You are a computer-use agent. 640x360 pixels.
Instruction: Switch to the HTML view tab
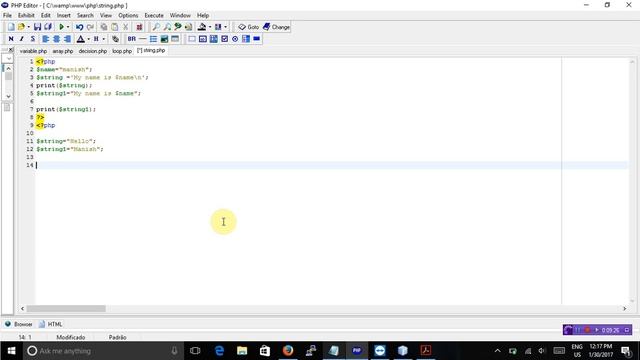[51, 324]
